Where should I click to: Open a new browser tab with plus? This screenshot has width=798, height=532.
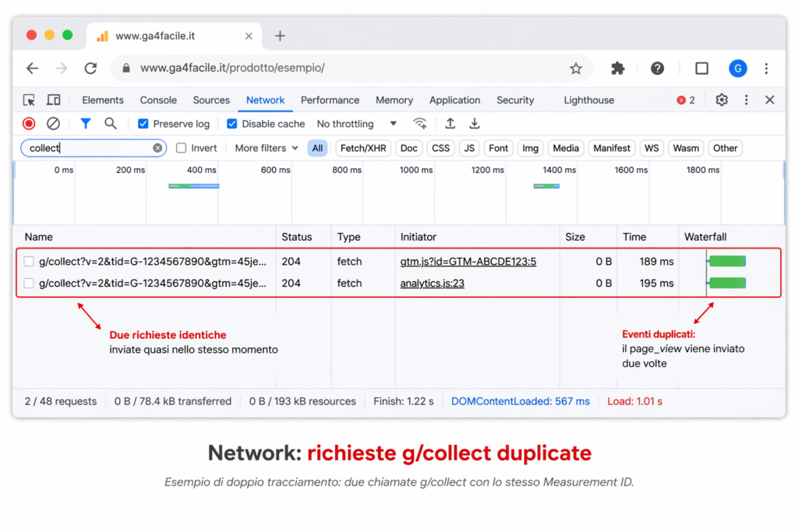pos(280,36)
